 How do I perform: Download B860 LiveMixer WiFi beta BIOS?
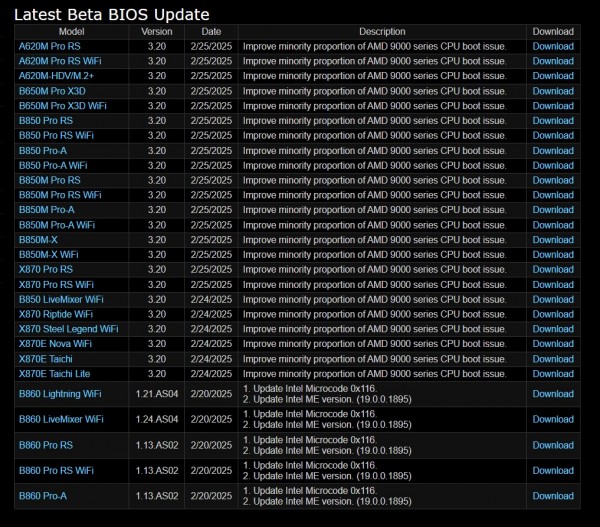[x=552, y=420]
